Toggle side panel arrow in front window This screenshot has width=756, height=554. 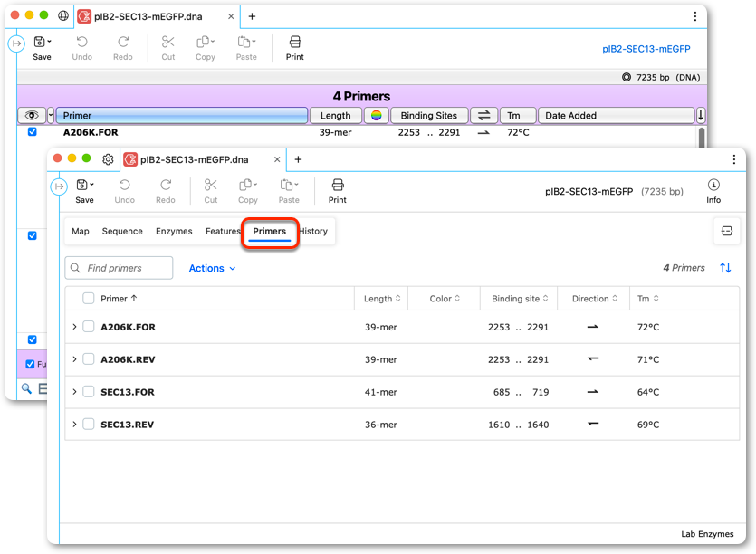[59, 186]
